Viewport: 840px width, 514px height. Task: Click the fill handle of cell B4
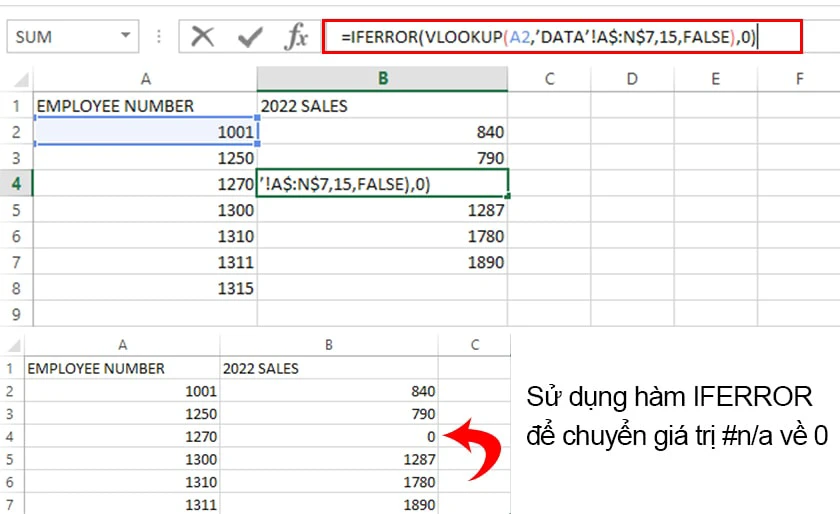coord(507,196)
